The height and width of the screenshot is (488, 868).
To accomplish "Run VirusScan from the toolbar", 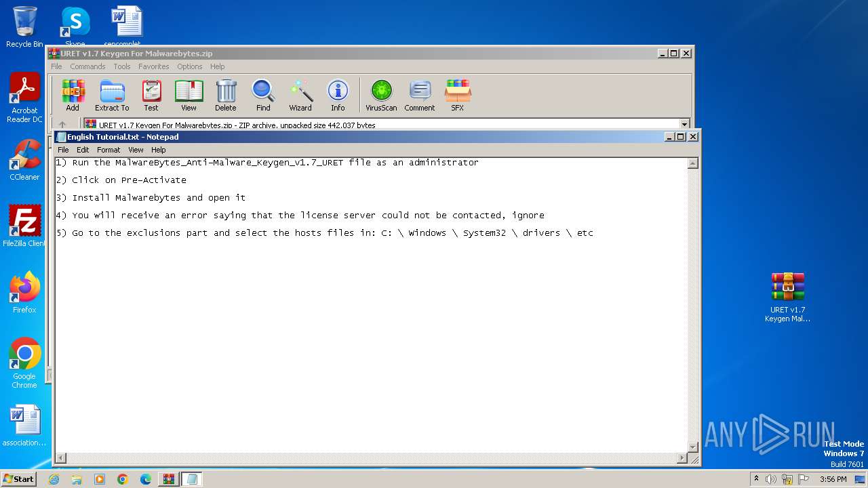I will [381, 95].
